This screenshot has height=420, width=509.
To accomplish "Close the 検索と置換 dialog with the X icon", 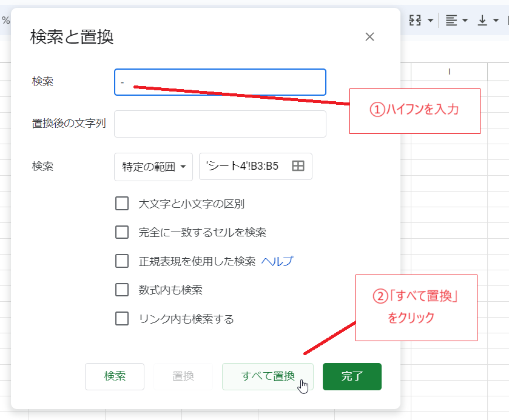I will (369, 36).
